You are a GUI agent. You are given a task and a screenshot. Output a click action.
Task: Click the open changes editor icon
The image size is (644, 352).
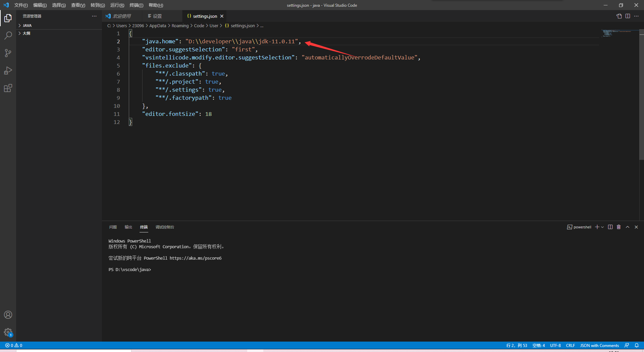(x=619, y=16)
